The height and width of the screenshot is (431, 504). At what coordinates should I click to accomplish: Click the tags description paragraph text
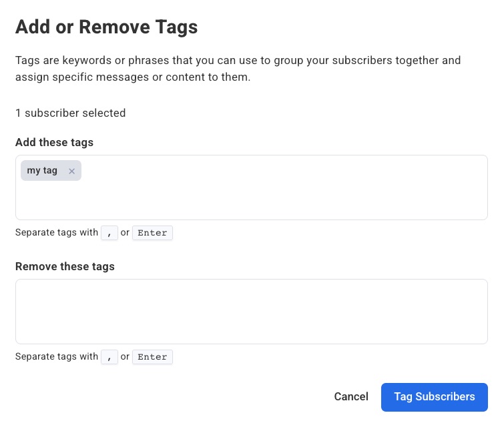click(x=238, y=61)
